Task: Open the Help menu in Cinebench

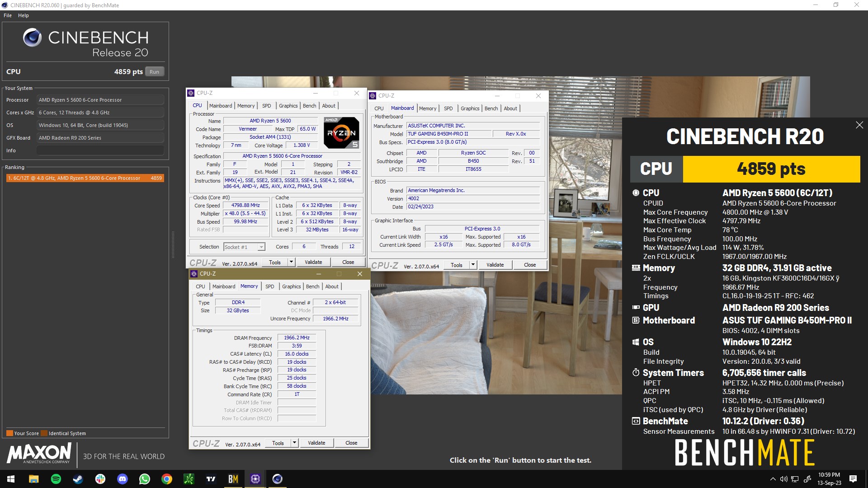Action: [x=24, y=15]
